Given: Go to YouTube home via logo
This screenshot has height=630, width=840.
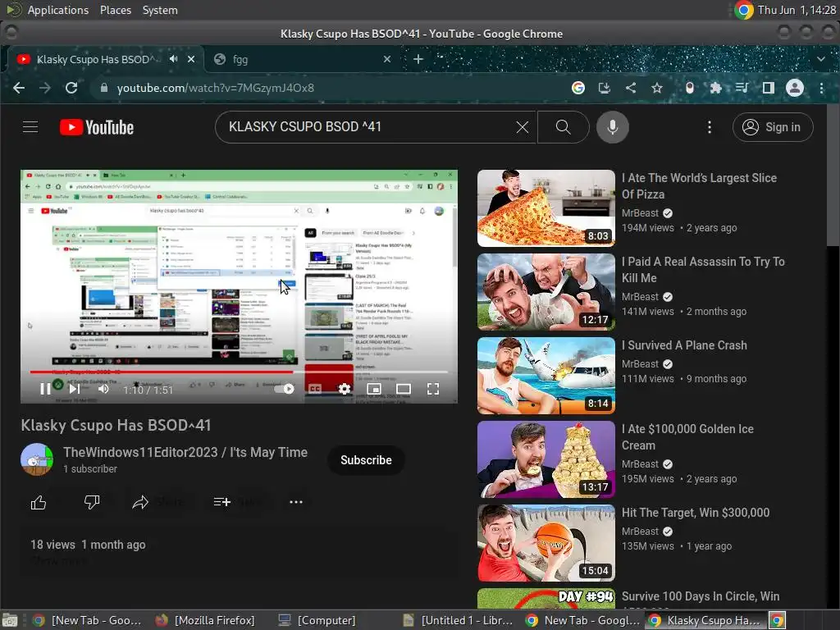Looking at the screenshot, I should [97, 127].
